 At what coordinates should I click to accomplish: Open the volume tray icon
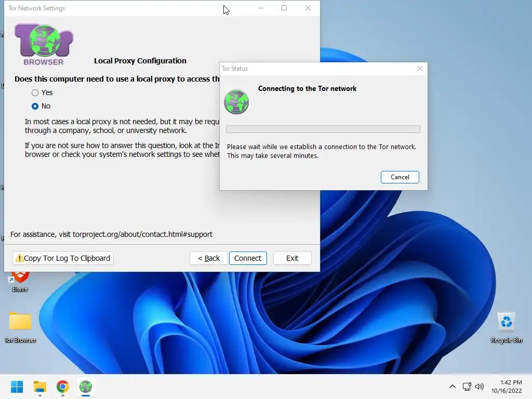(480, 387)
